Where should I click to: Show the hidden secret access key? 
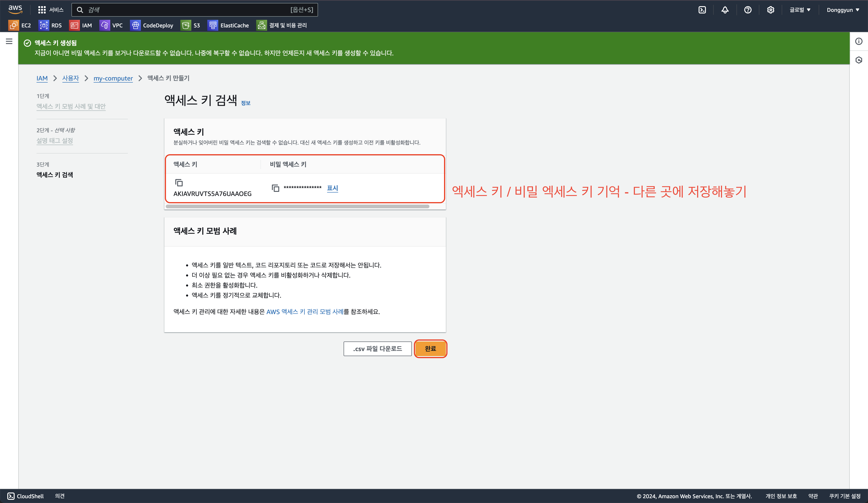[x=332, y=188]
